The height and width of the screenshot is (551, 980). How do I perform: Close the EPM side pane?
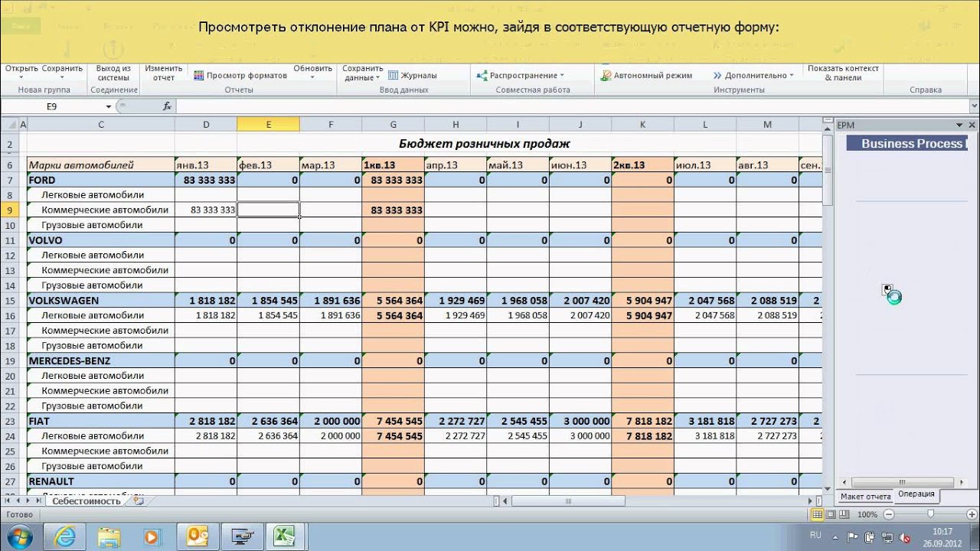pos(972,125)
